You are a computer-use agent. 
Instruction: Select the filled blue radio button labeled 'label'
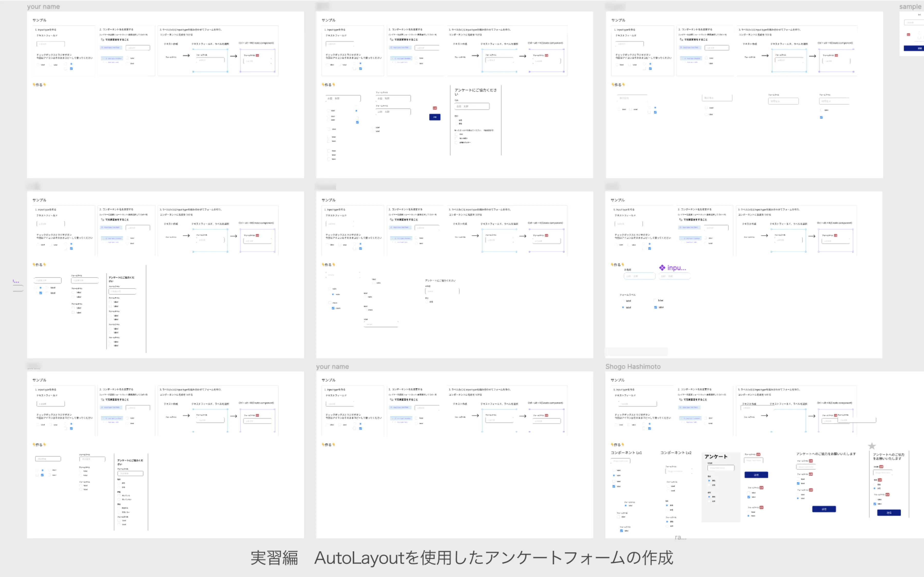point(614,475)
